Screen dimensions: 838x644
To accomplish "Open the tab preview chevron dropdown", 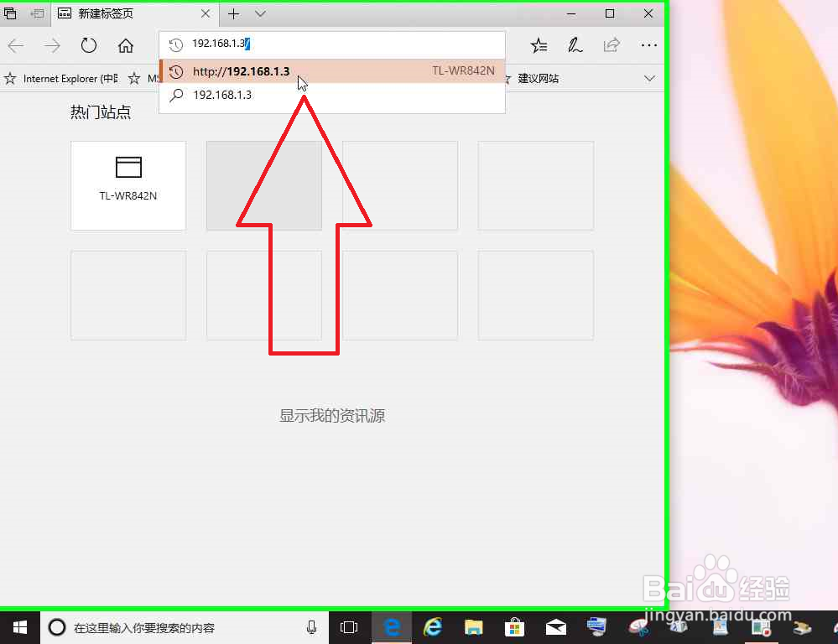I will pyautogui.click(x=260, y=14).
